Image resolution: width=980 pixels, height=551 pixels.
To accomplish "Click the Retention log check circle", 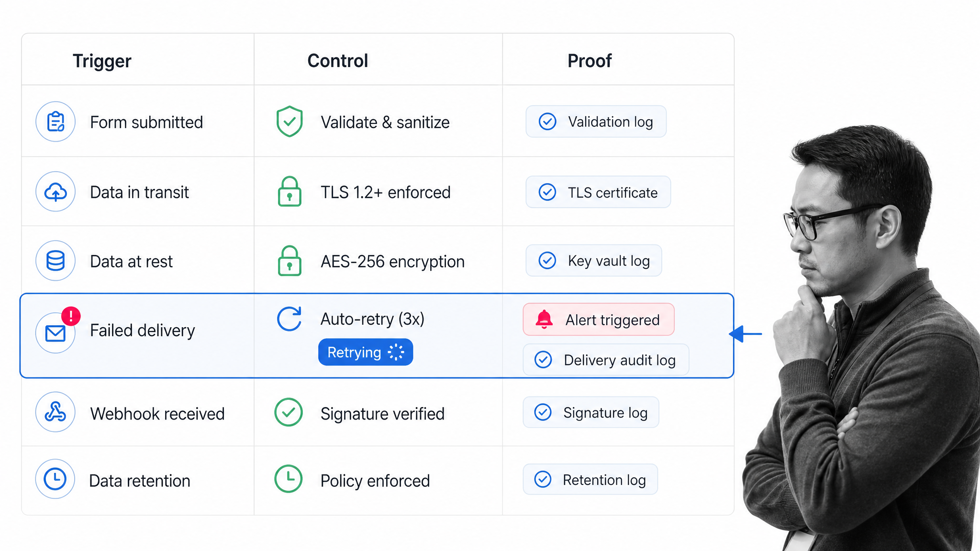I will (543, 479).
